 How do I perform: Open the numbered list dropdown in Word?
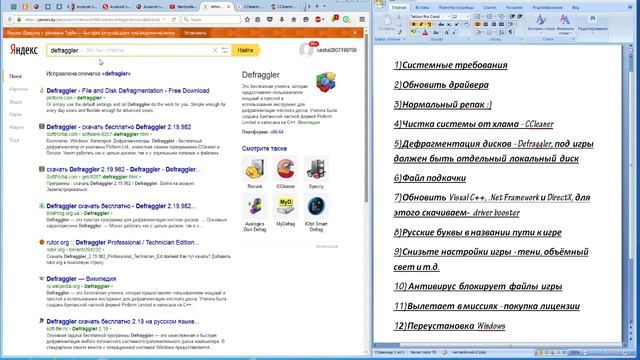(x=495, y=16)
